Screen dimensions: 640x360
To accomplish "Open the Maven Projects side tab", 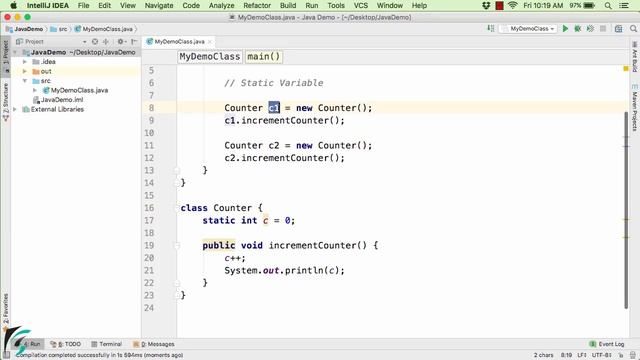I will point(634,108).
